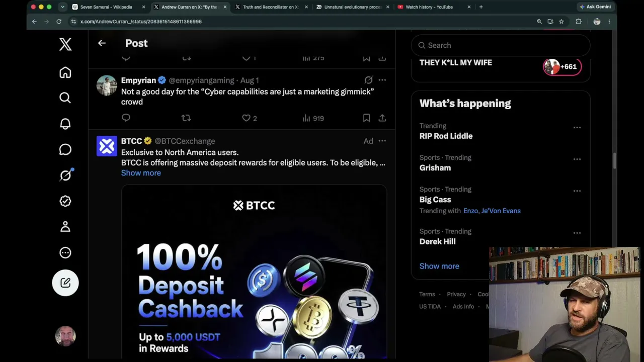
Task: Repost Empyrian's post
Action: tap(186, 118)
